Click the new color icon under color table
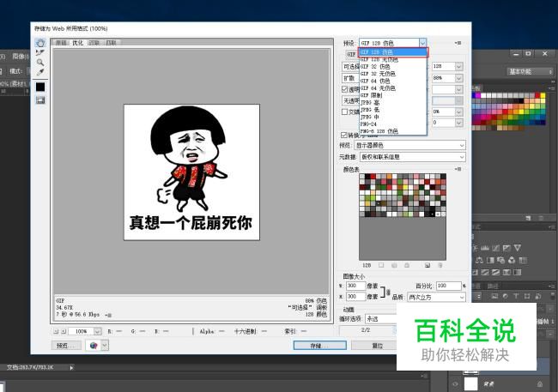 click(428, 265)
